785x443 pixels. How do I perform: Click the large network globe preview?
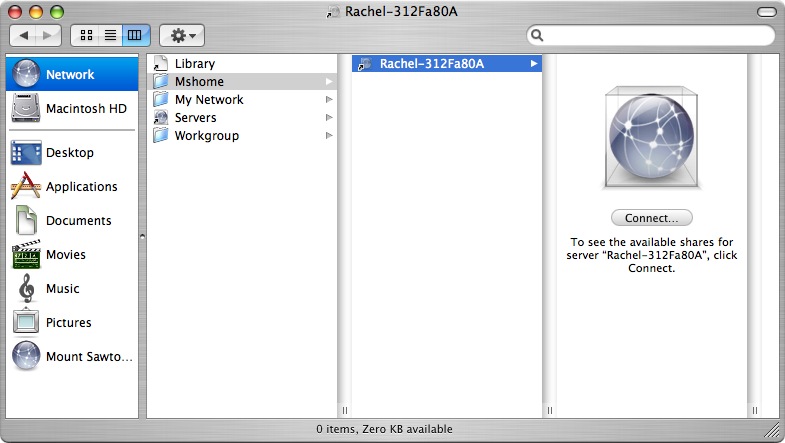click(651, 137)
